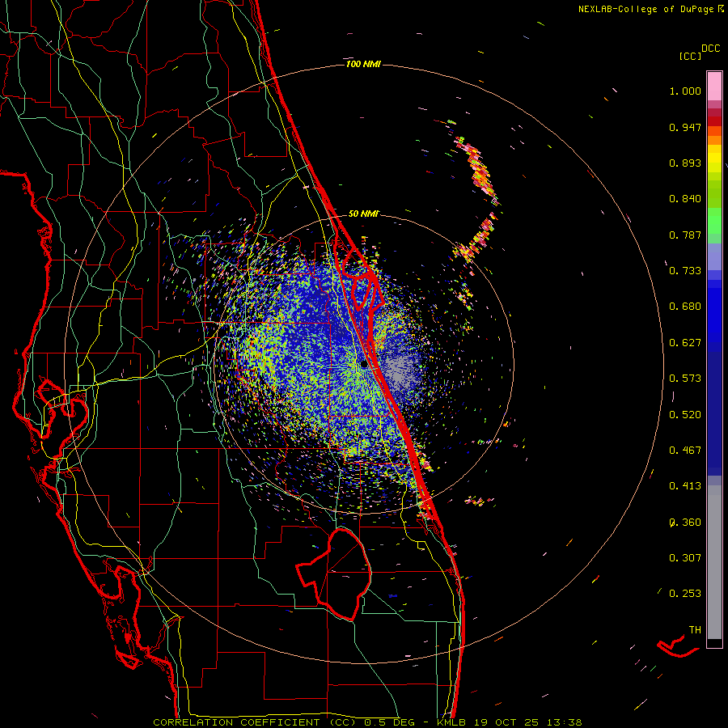728x728 pixels.
Task: Click the 0.307 color scale value
Action: 685,557
